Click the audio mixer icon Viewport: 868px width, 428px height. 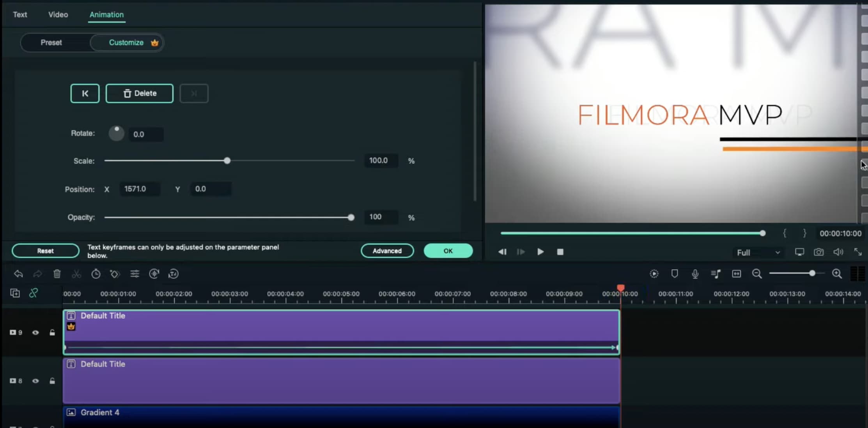[716, 274]
